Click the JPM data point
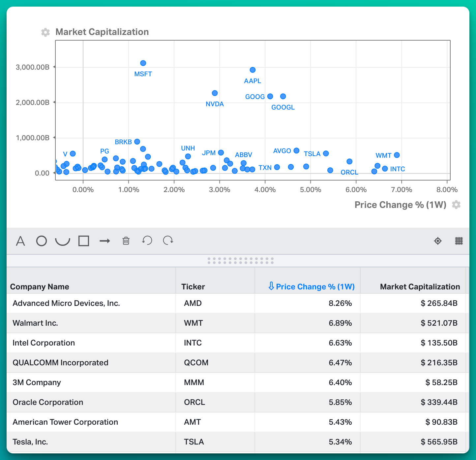 (x=221, y=152)
